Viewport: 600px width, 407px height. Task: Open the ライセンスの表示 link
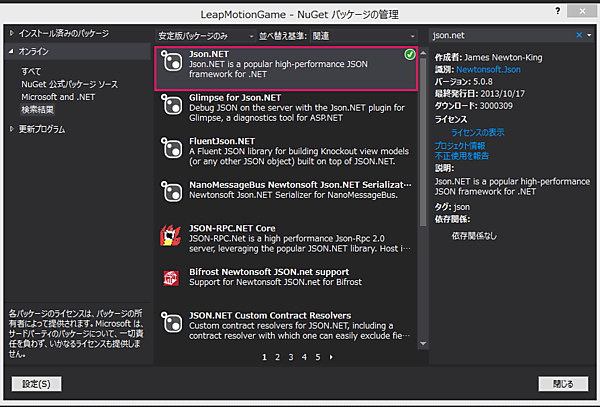pyautogui.click(x=477, y=131)
